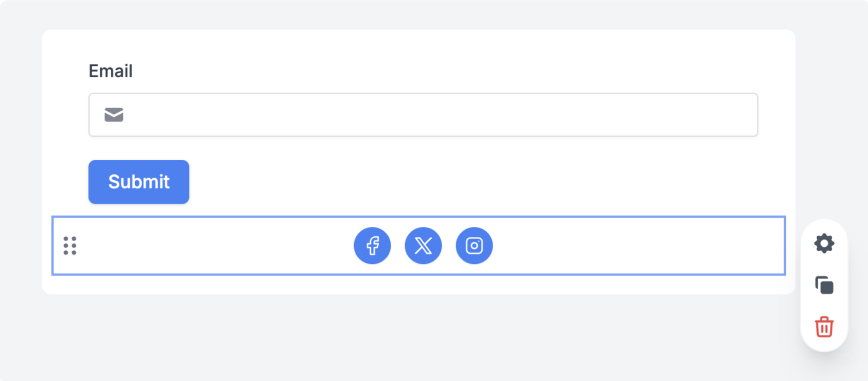Image resolution: width=868 pixels, height=381 pixels.
Task: Delete the block with red trash icon
Action: (x=824, y=327)
